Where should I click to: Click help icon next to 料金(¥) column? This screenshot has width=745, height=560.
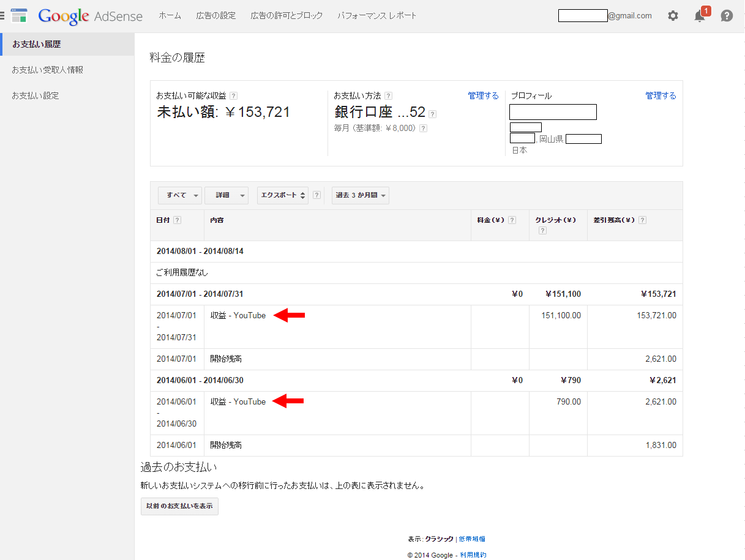point(512,220)
